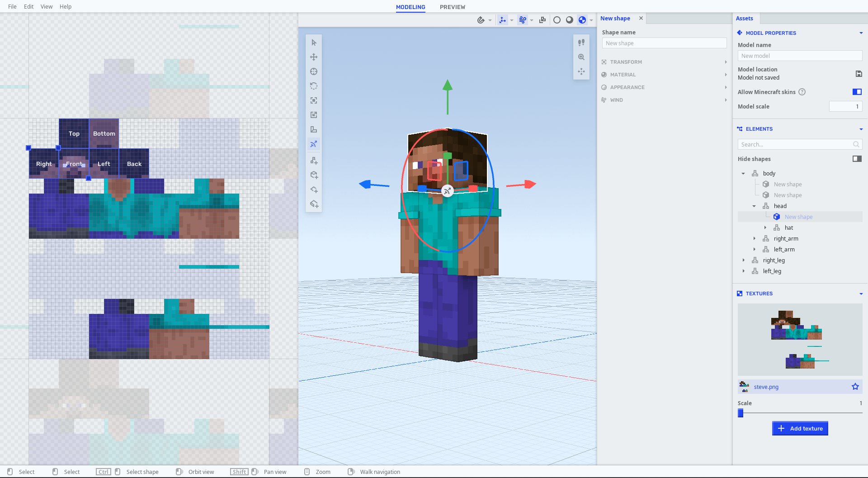Screen dimensions: 868x478
Task: Expand the right_arm group
Action: pos(754,238)
